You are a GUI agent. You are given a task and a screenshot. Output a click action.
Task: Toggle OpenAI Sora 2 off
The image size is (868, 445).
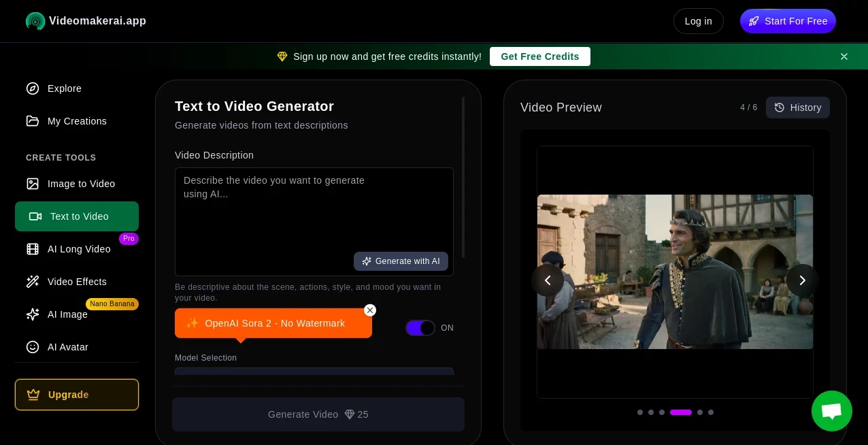420,328
